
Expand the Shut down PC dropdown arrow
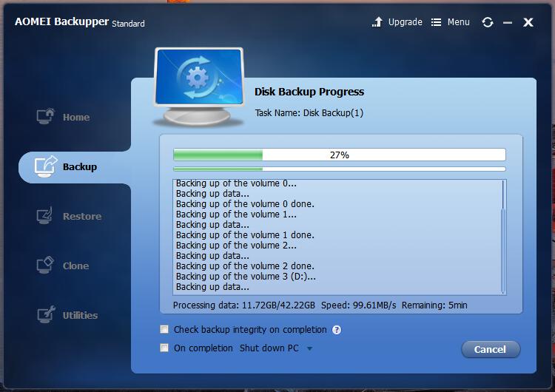[310, 349]
